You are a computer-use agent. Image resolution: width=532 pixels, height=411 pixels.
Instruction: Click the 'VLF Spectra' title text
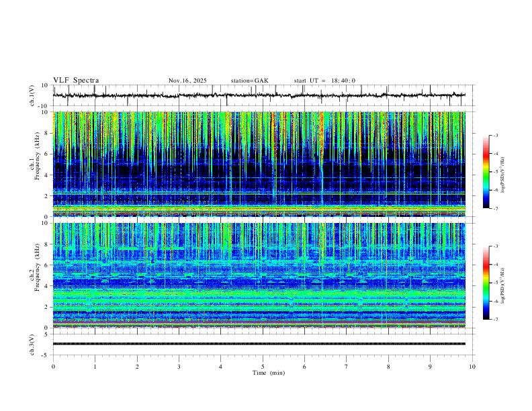(x=76, y=81)
